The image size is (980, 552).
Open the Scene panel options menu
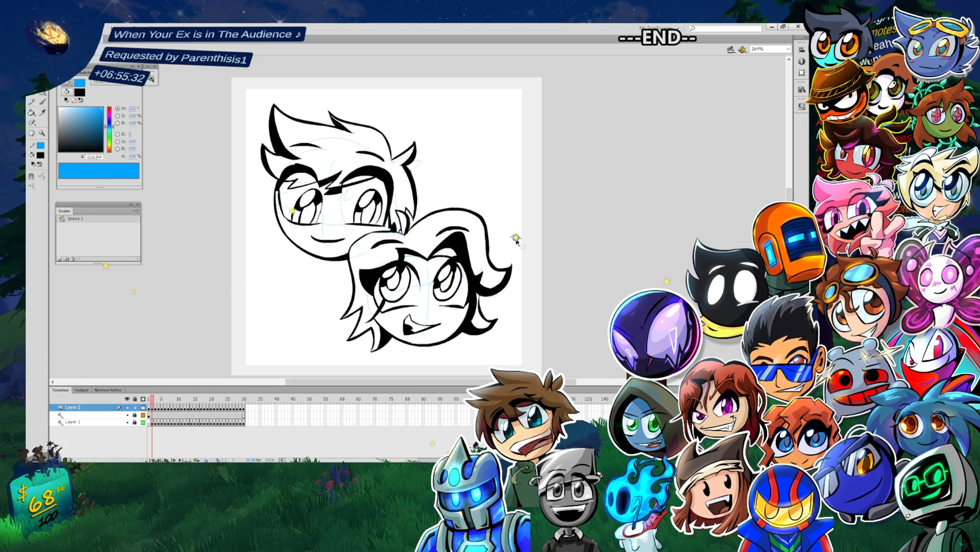pos(136,211)
